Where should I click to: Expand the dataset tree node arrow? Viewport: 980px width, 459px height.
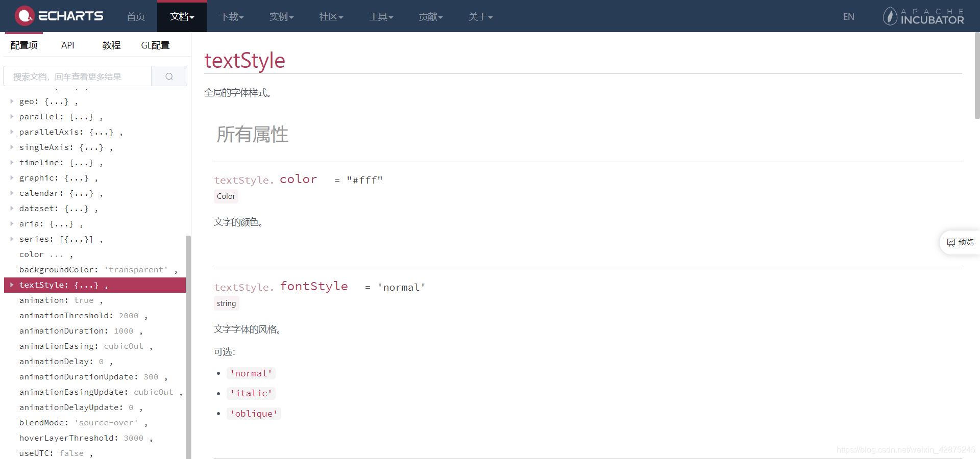(x=12, y=209)
